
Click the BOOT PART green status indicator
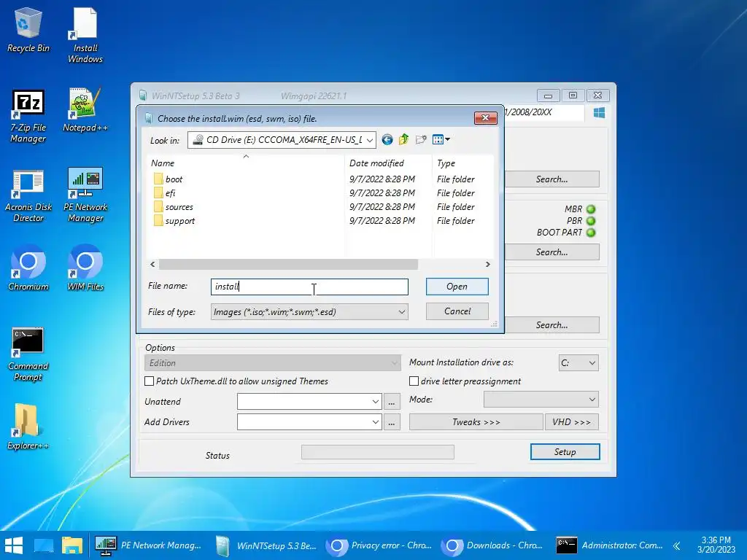click(x=591, y=233)
